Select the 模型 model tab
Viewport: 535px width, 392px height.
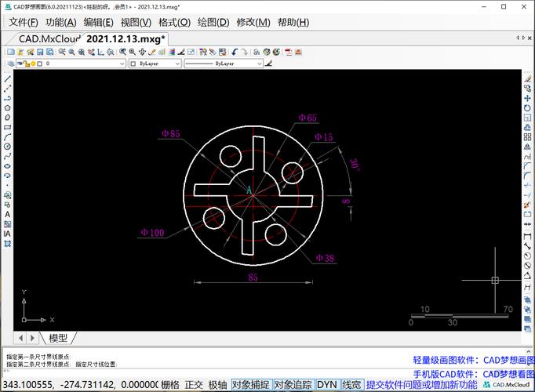point(58,338)
